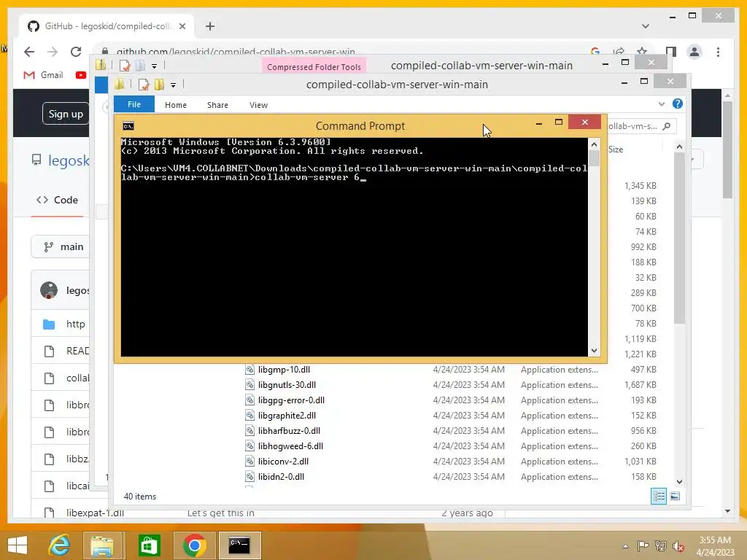Switch Explorer to large icons view
Image resolution: width=747 pixels, height=560 pixels.
coord(675,496)
